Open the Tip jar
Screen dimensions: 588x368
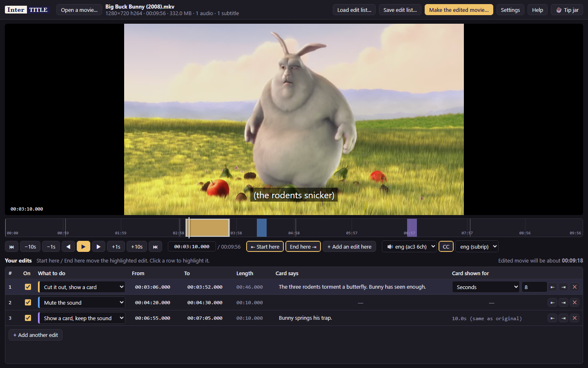click(567, 10)
